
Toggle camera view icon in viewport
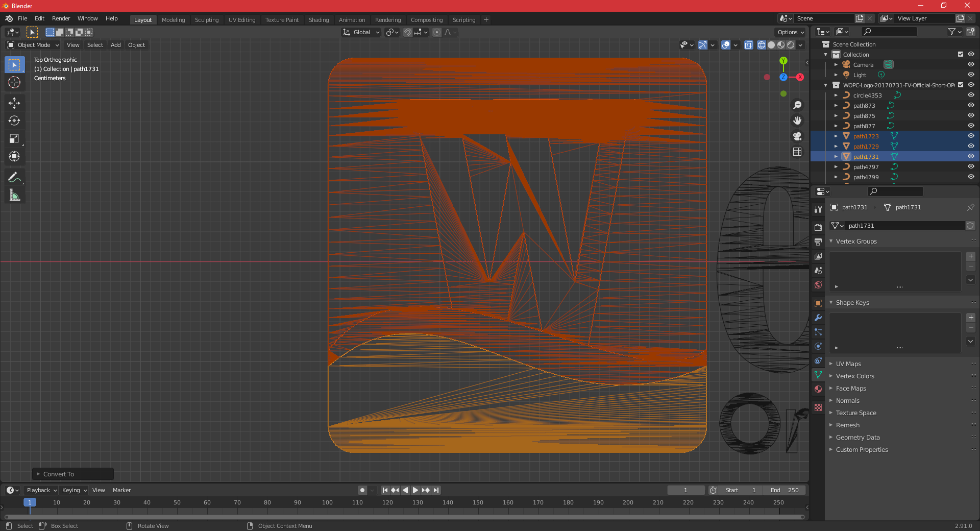point(797,136)
